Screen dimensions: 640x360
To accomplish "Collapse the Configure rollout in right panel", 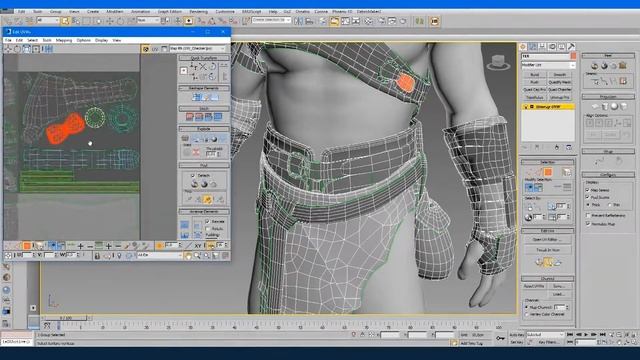I will pyautogui.click(x=608, y=175).
